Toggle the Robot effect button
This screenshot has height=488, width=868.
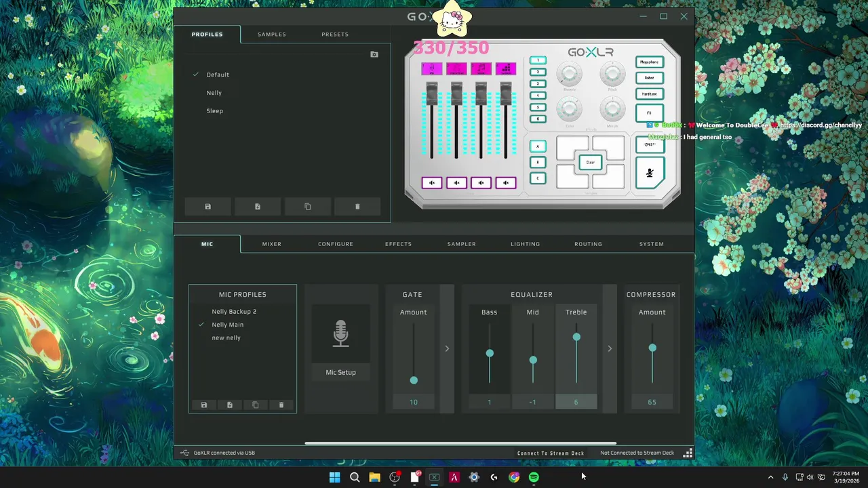click(x=650, y=78)
